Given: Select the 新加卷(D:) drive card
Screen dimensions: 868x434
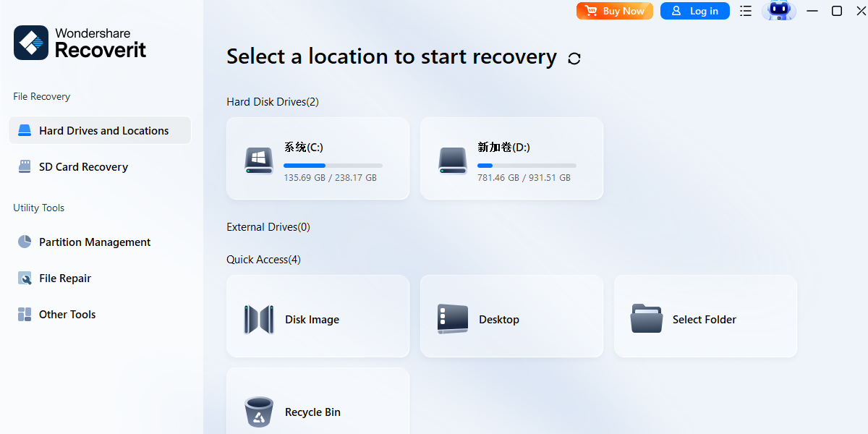Looking at the screenshot, I should click(511, 158).
